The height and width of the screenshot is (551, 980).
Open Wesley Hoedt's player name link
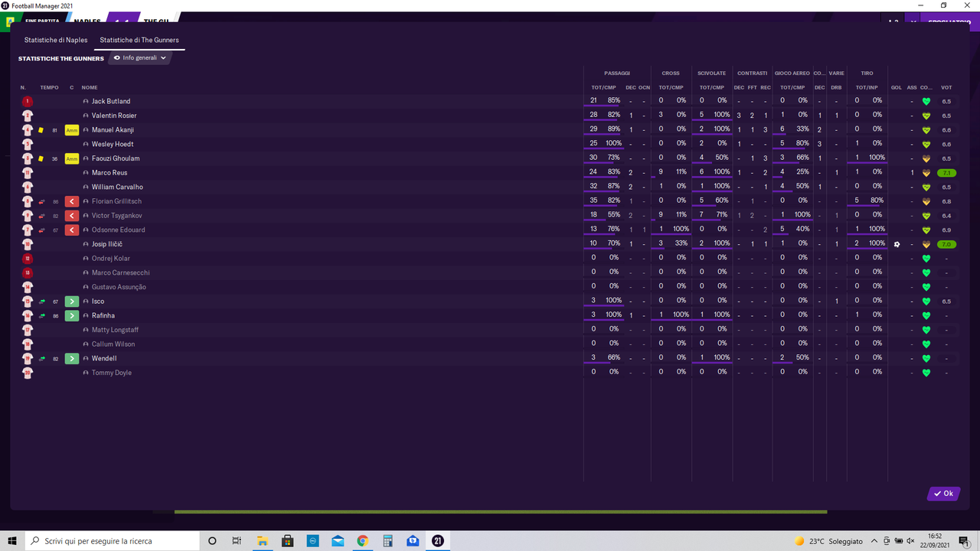pyautogui.click(x=113, y=144)
